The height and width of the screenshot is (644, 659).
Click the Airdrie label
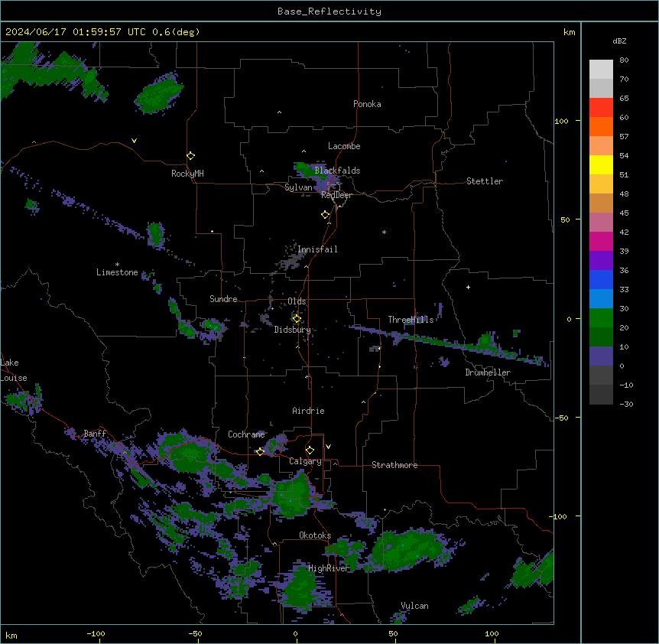point(308,411)
